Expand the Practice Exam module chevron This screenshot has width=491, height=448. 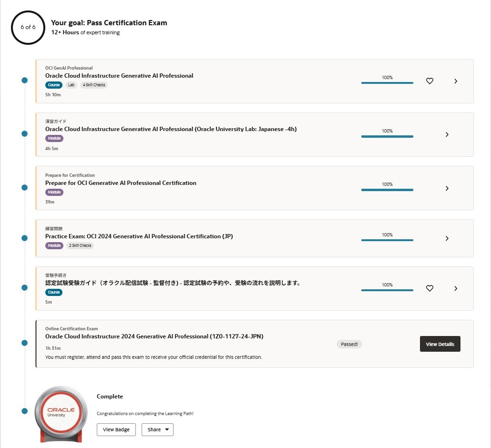pyautogui.click(x=447, y=239)
